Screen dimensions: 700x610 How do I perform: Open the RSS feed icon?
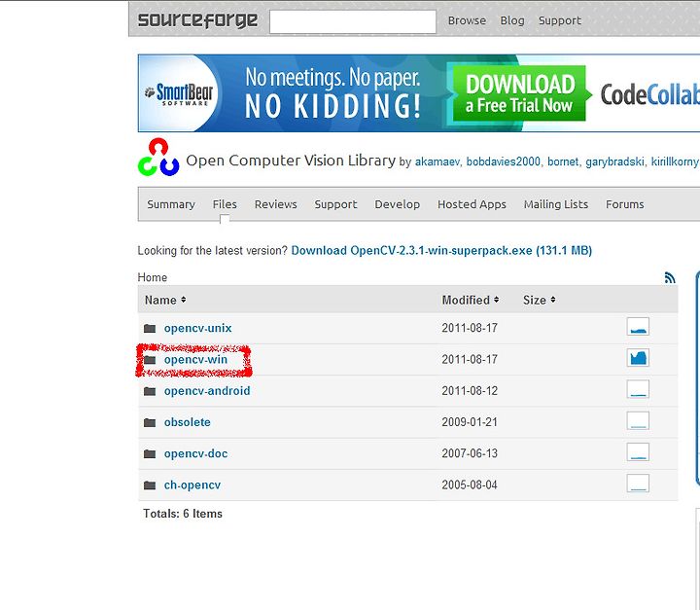tap(670, 278)
